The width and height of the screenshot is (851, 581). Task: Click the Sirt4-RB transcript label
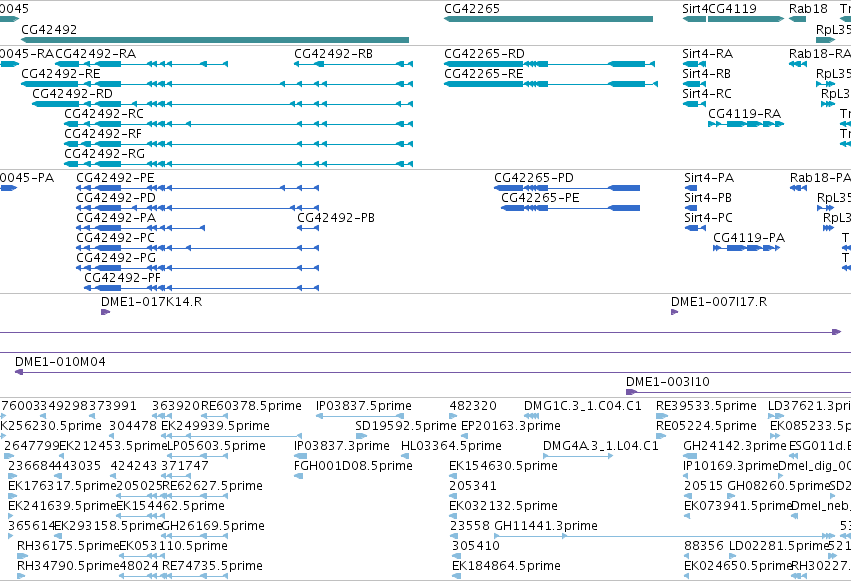tap(706, 74)
